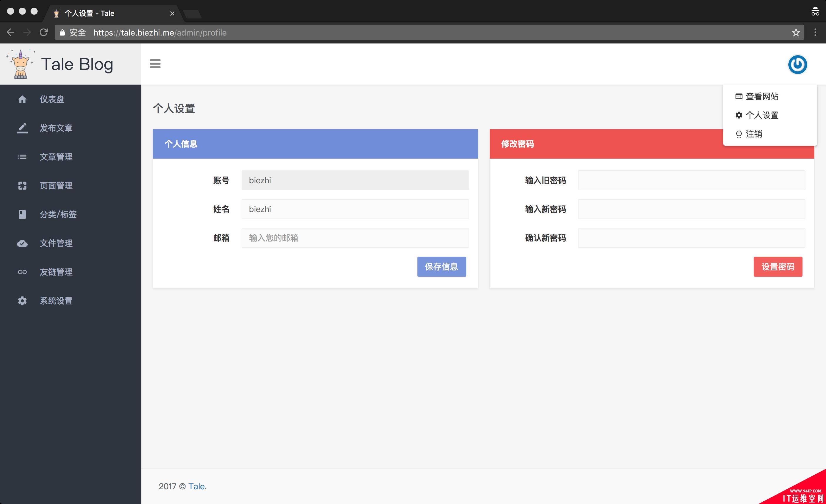Screen dimensions: 826x504
Task: Open 发布文章 in the sidebar
Action: point(56,128)
